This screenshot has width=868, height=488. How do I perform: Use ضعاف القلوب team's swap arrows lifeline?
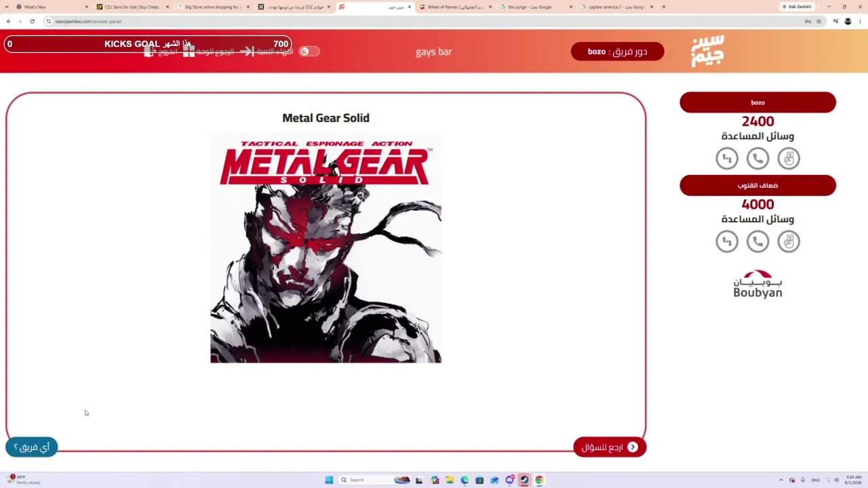(x=727, y=241)
